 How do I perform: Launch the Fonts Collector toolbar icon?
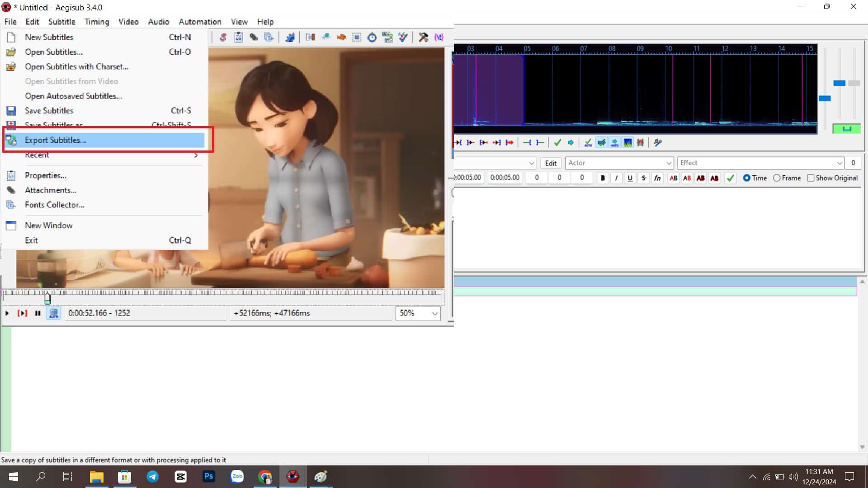pos(269,38)
